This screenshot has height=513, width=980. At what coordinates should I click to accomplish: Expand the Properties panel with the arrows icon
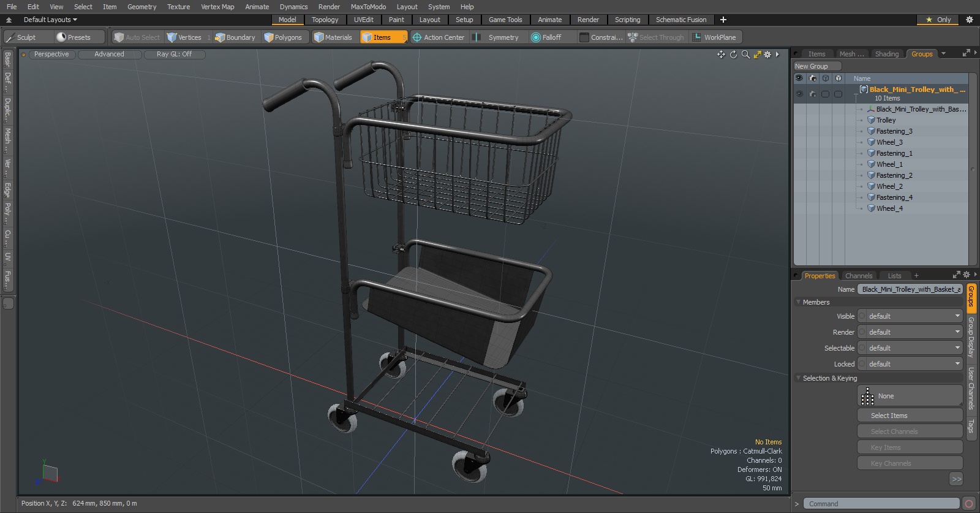click(x=957, y=275)
